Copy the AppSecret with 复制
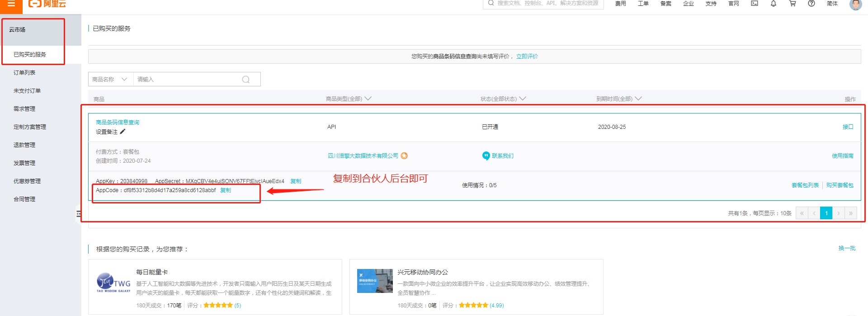This screenshot has width=868, height=316. point(296,181)
